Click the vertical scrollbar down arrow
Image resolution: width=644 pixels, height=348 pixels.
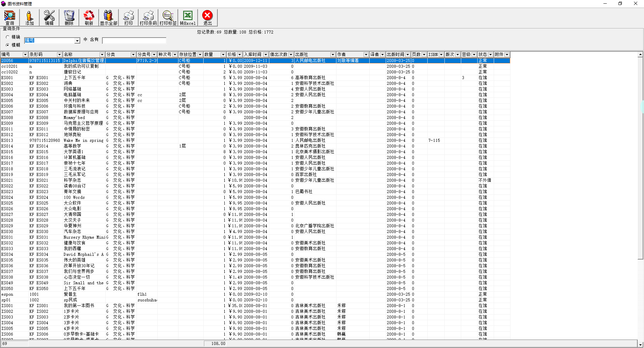click(x=640, y=344)
